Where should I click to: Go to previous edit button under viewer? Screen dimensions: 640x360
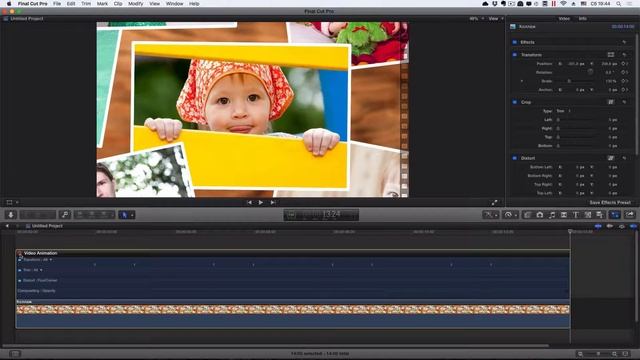pos(249,202)
